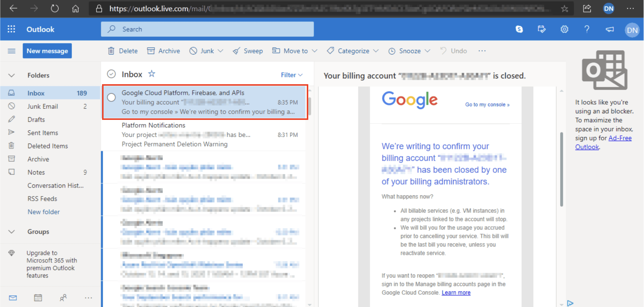The height and width of the screenshot is (307, 644).
Task: Open the Skype icon in header
Action: coord(519,29)
